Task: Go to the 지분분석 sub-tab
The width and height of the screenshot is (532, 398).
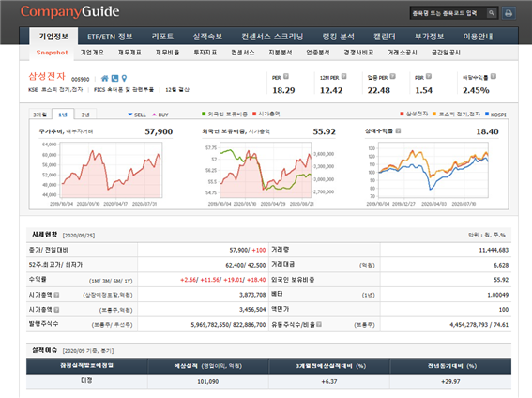Action: pos(281,53)
